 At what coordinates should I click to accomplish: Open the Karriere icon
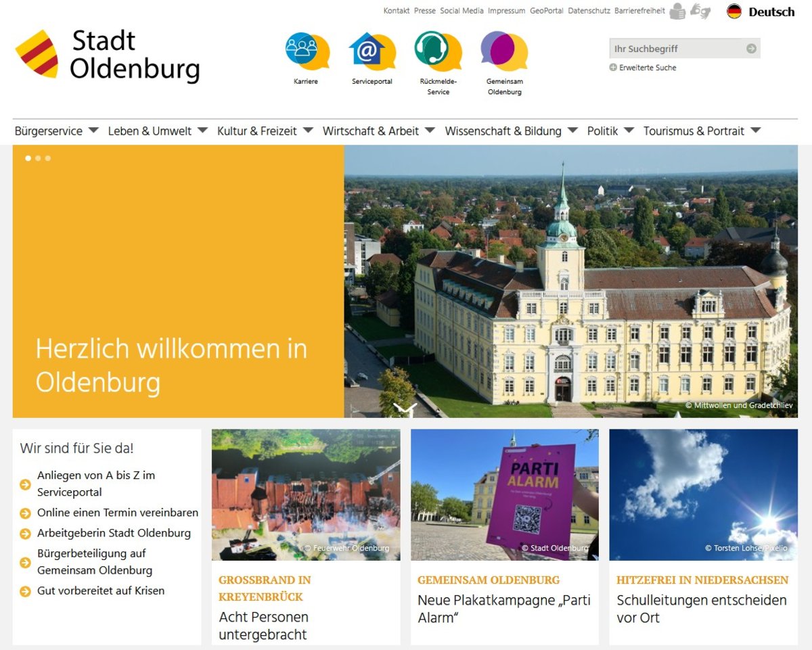click(307, 51)
